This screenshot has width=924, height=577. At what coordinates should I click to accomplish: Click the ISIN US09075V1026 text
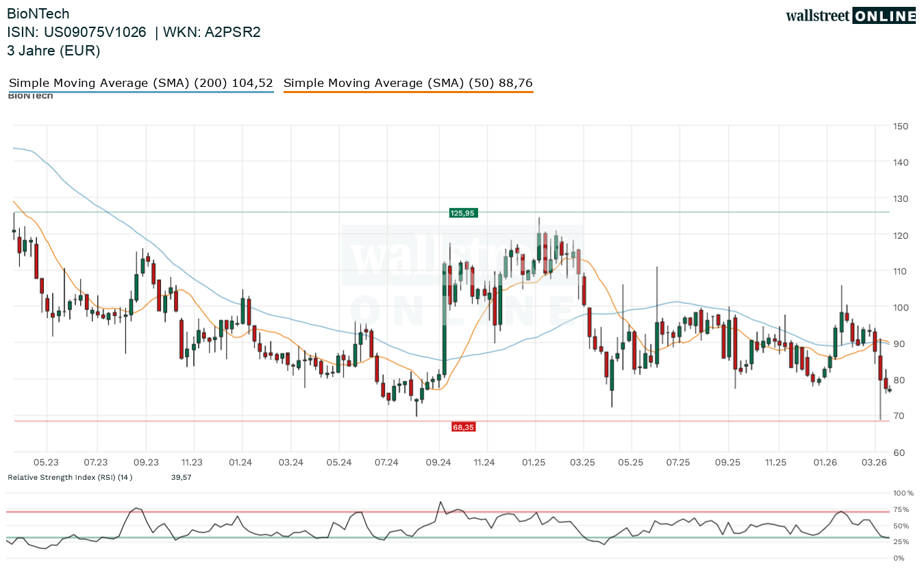(x=77, y=32)
